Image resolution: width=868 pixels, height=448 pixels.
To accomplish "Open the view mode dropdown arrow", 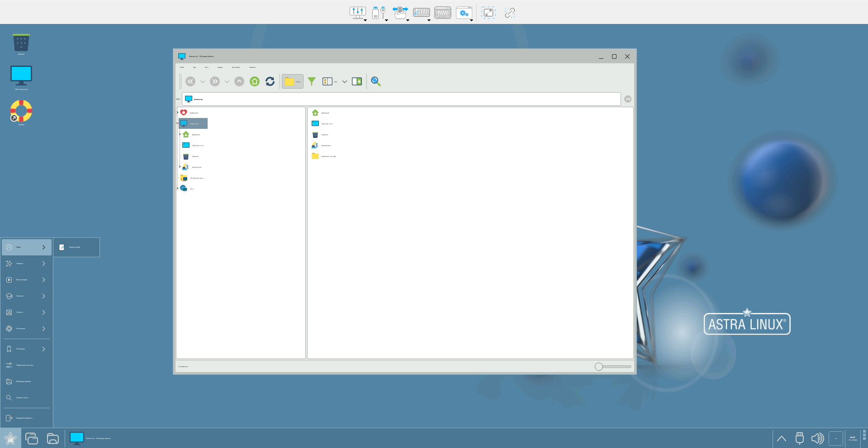I will point(345,82).
